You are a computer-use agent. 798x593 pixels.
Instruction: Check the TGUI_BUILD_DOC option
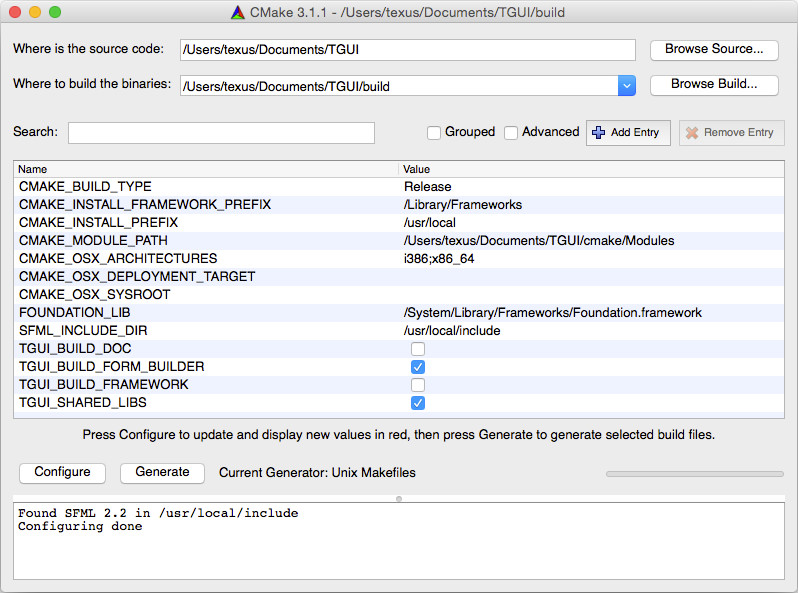418,349
